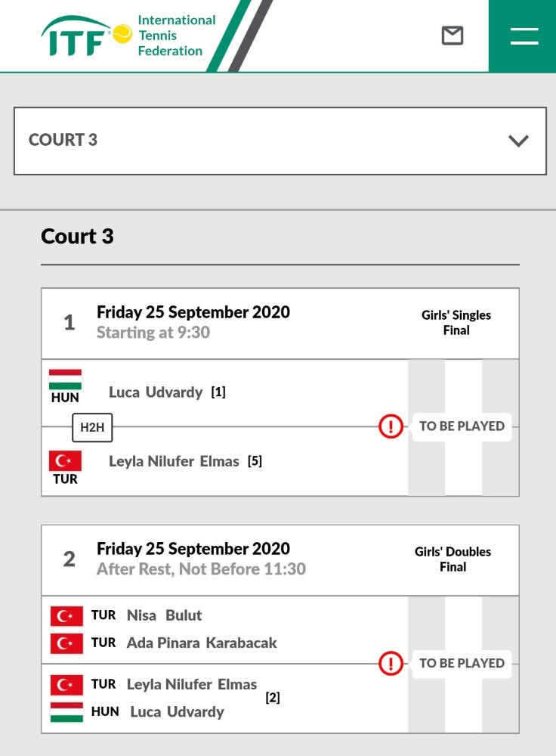556x756 pixels.
Task: Click the ITF logo
Action: (x=87, y=36)
